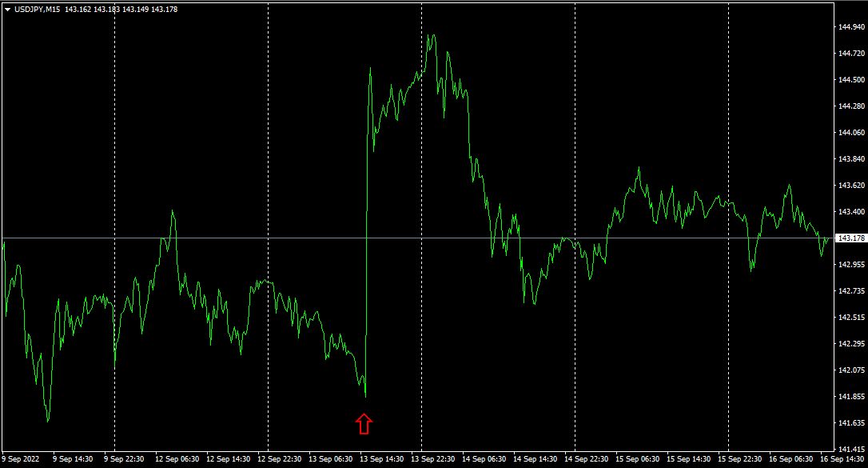Click the 13 Sep 14:30 time axis label

(381, 459)
